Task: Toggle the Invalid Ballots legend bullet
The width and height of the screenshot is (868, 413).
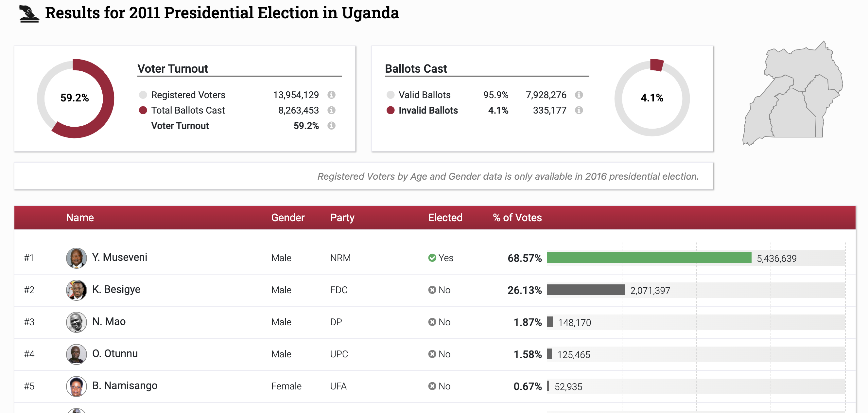Action: pyautogui.click(x=391, y=110)
